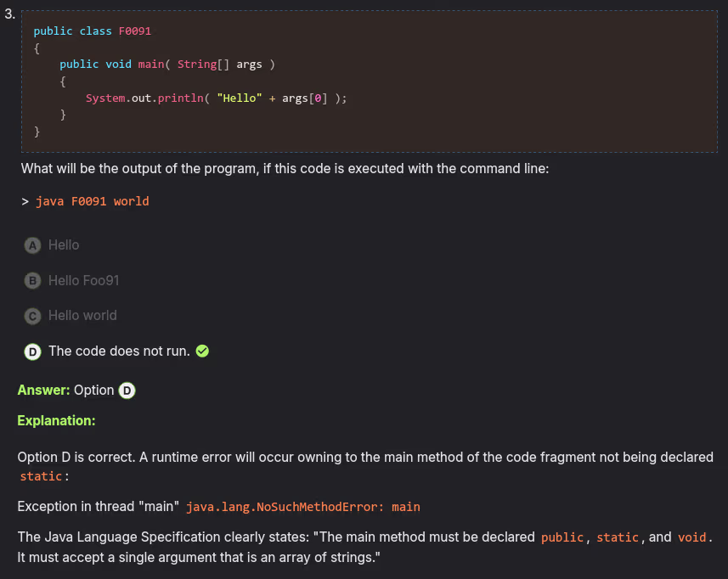Click inside the F0091 Java code block
Screen dimensions: 728x579
369,82
